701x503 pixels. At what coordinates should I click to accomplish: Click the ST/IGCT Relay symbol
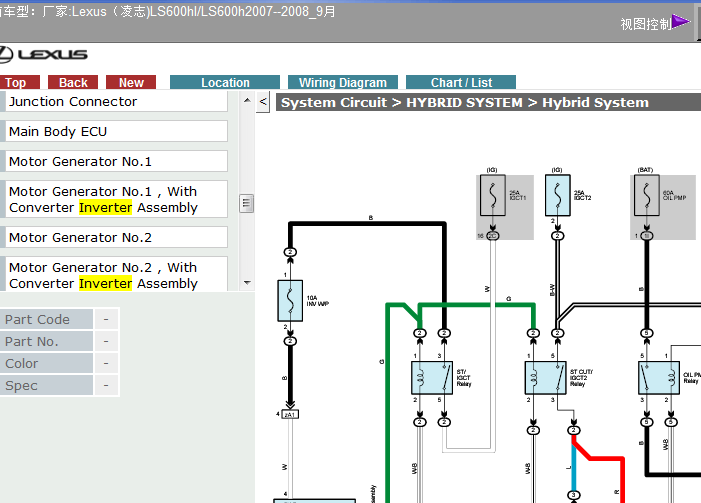432,378
